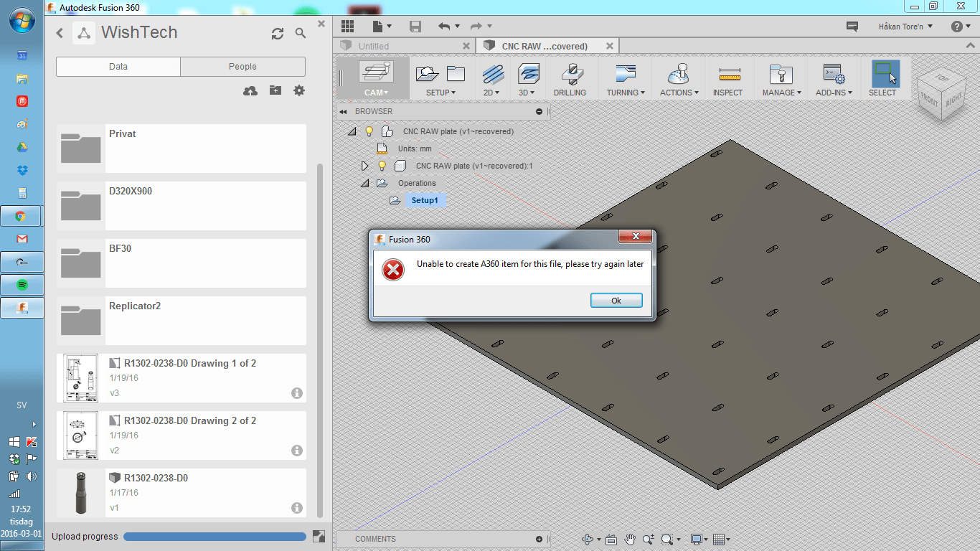
Task: Open the Privat folder
Action: tap(182, 149)
